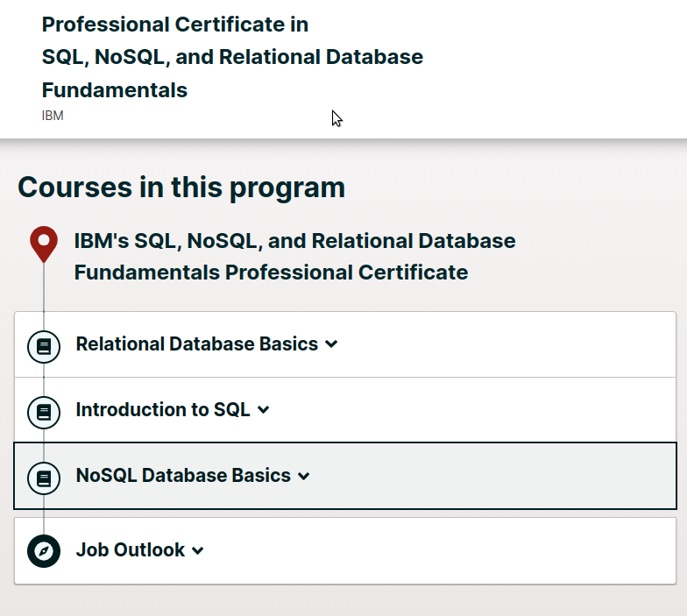687x616 pixels.
Task: Click the red location pin icon
Action: click(44, 242)
